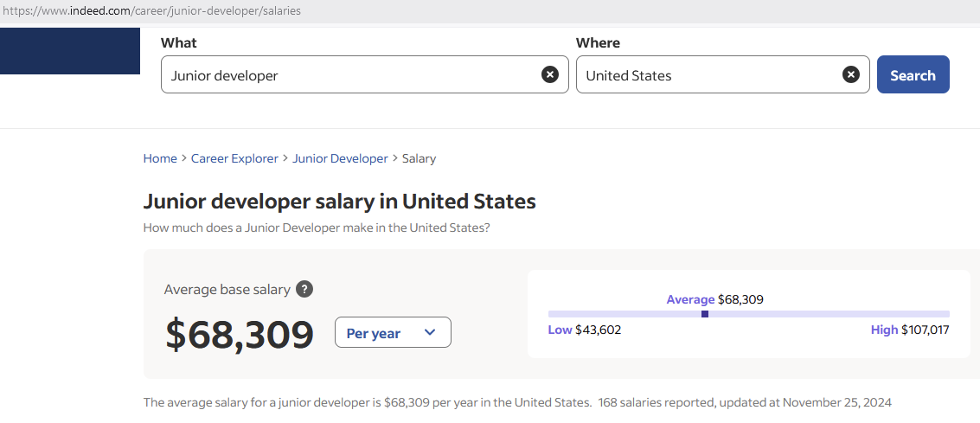Click the "Junior developer salary in United States" heading
Image resolution: width=980 pixels, height=423 pixels.
click(339, 202)
